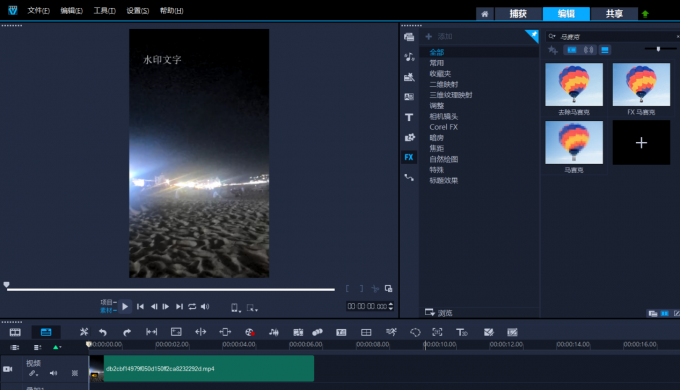Switch to the 共享 (Share) tab
The height and width of the screenshot is (390, 680).
[x=614, y=14]
